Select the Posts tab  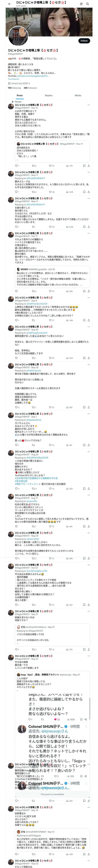tap(20, 95)
